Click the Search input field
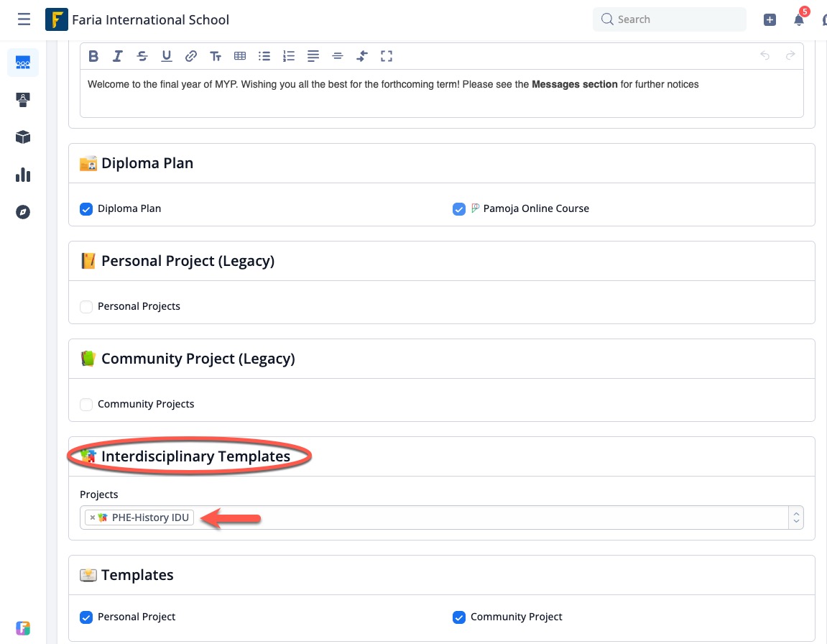This screenshot has height=644, width=827. (x=675, y=19)
